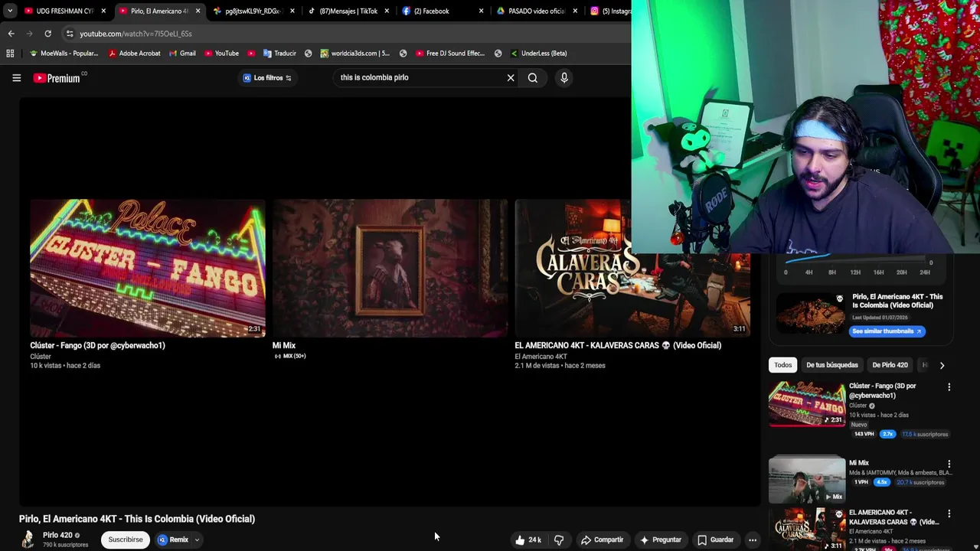Select the Todos filter chip

click(782, 365)
